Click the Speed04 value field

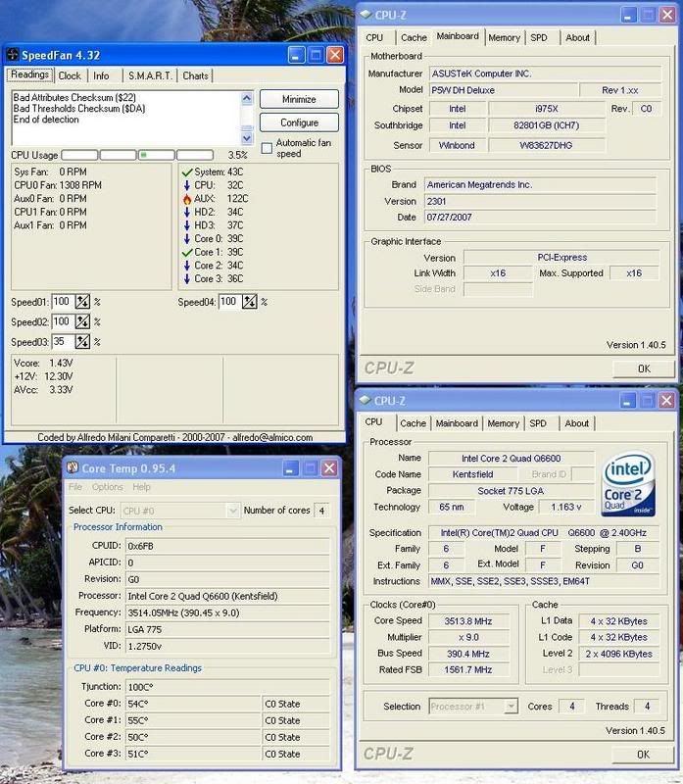click(x=230, y=302)
